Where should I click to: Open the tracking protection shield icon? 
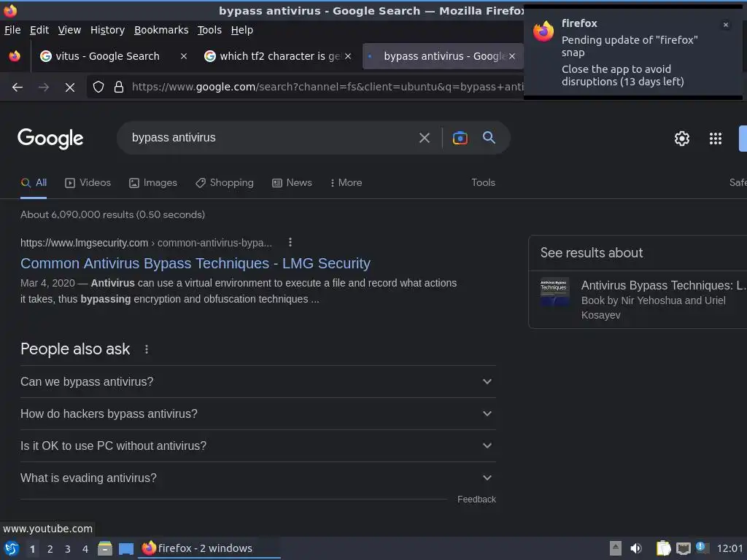[98, 87]
